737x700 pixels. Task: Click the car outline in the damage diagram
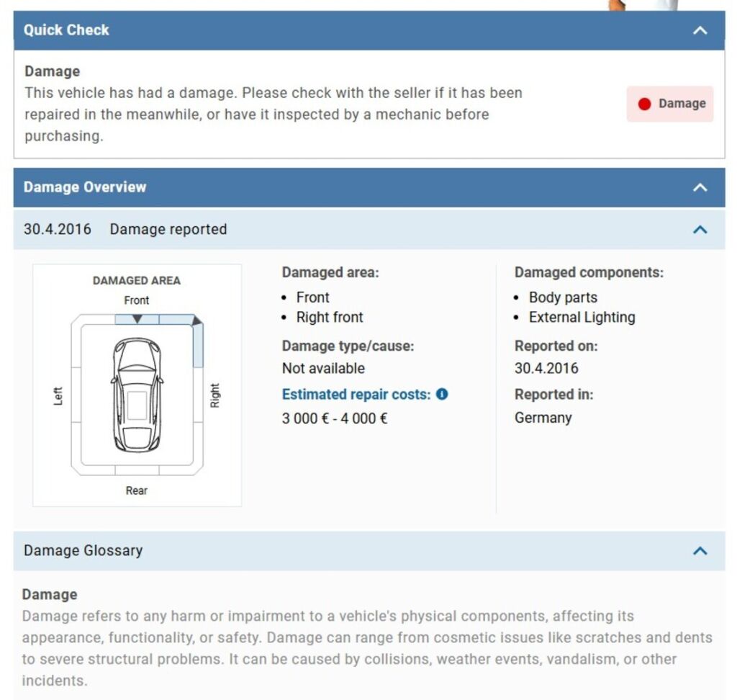(x=137, y=393)
